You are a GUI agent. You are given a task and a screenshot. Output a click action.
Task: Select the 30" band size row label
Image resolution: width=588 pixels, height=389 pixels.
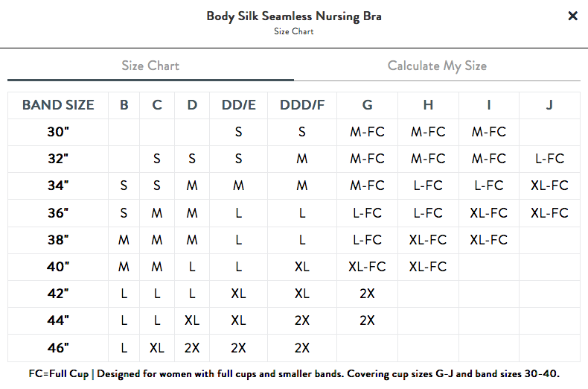click(57, 132)
